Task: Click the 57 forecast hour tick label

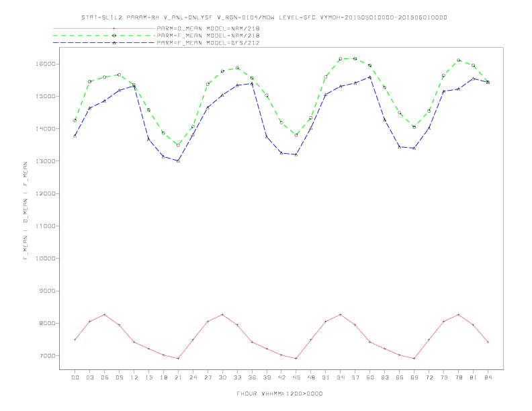Action: point(355,377)
